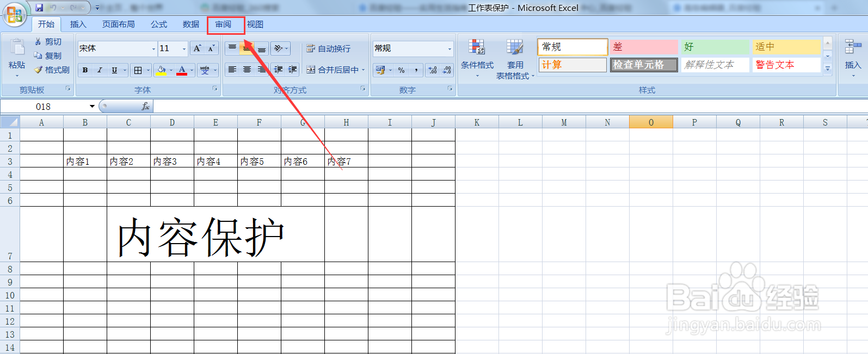This screenshot has width=868, height=354.
Task: Expand the 宋体 font name dropdown
Action: tap(153, 49)
